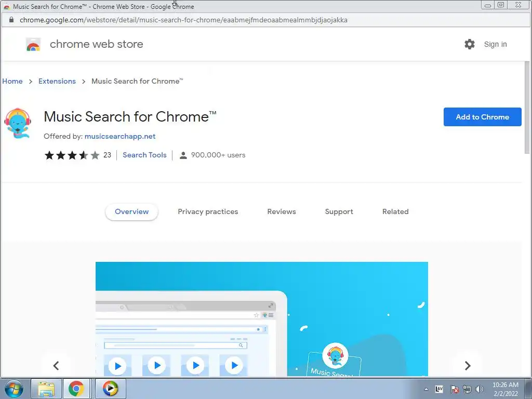Switch to the Overview tab
The width and height of the screenshot is (532, 399).
(131, 212)
